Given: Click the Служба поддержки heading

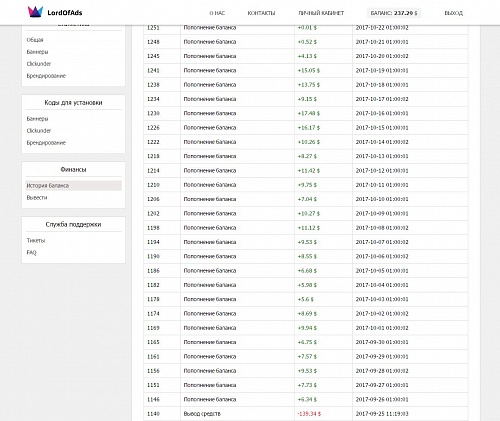Looking at the screenshot, I should tap(73, 224).
